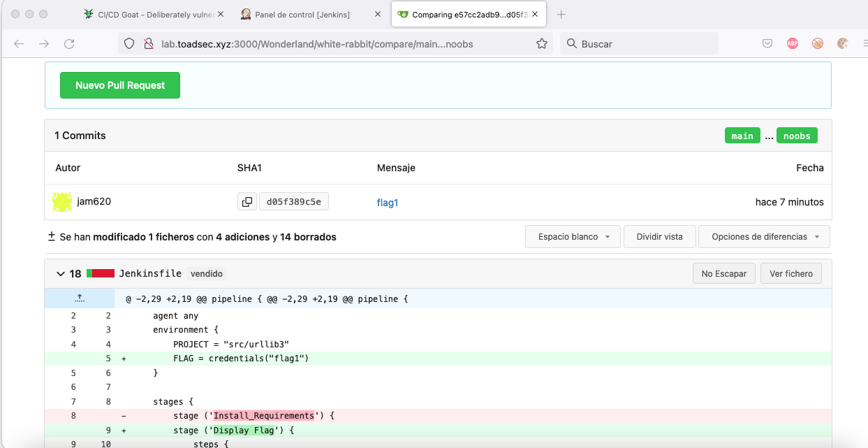The width and height of the screenshot is (868, 448).
Task: Go back with the browser back arrow
Action: pyautogui.click(x=19, y=43)
